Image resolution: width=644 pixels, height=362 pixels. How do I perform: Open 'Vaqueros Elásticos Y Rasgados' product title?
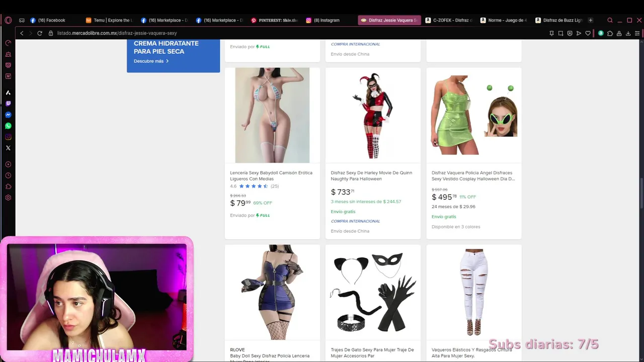(x=472, y=353)
